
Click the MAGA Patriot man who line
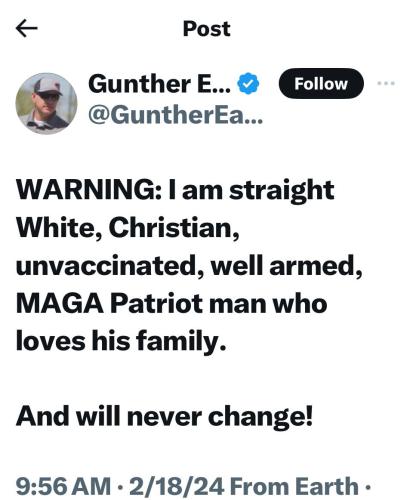coord(171,304)
